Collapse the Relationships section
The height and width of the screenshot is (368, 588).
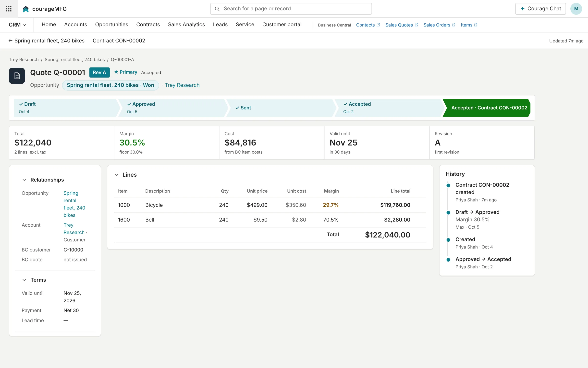24,180
